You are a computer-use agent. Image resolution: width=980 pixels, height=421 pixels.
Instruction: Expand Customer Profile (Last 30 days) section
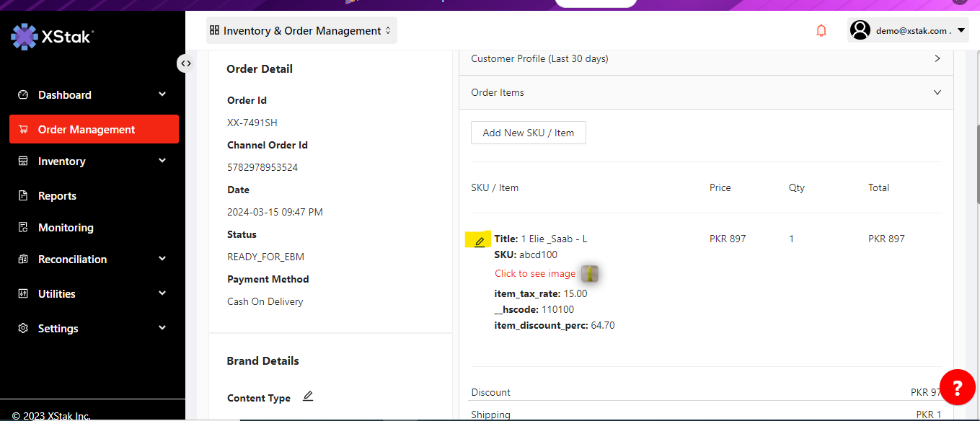[937, 58]
